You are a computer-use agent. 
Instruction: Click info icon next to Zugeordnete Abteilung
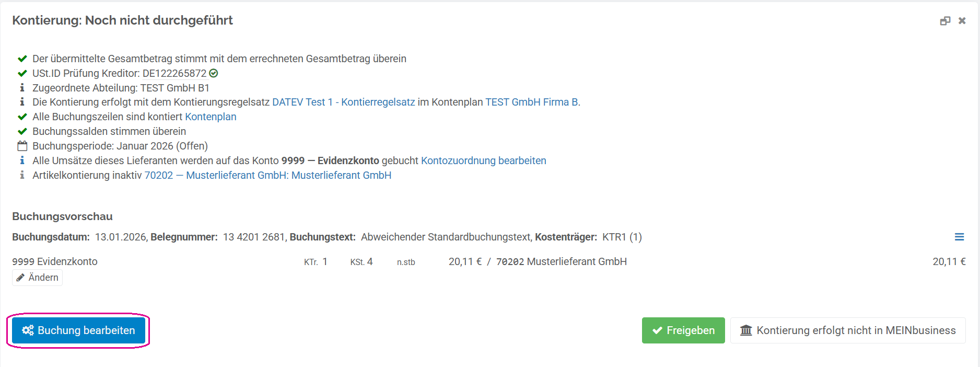[x=22, y=88]
